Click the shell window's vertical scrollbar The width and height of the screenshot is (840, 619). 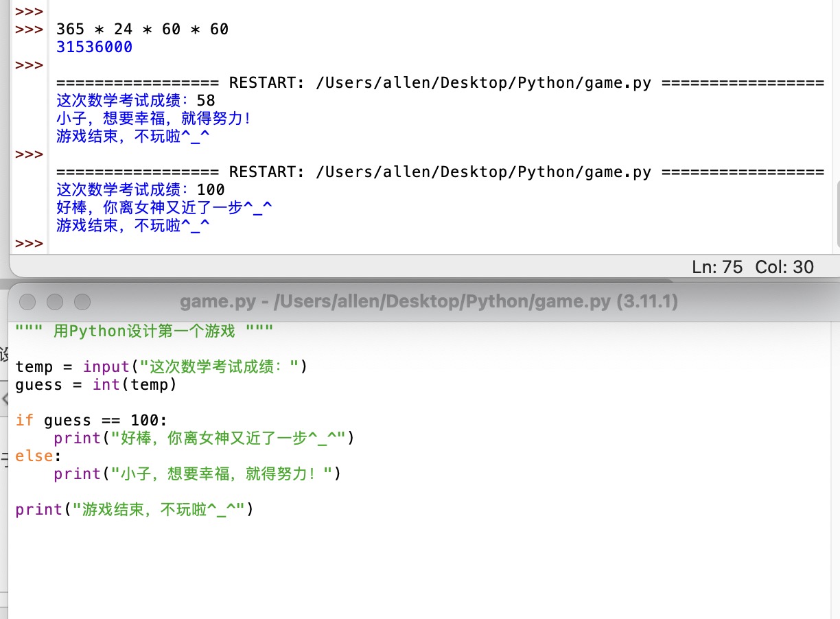(x=837, y=214)
